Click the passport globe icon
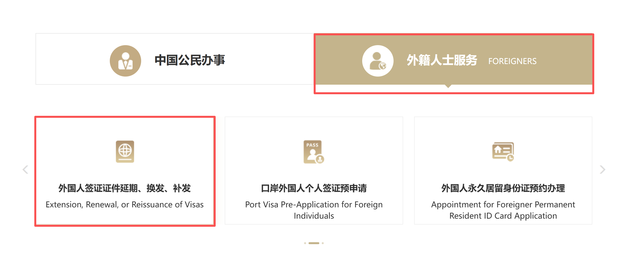This screenshot has height=266, width=644. click(x=125, y=152)
